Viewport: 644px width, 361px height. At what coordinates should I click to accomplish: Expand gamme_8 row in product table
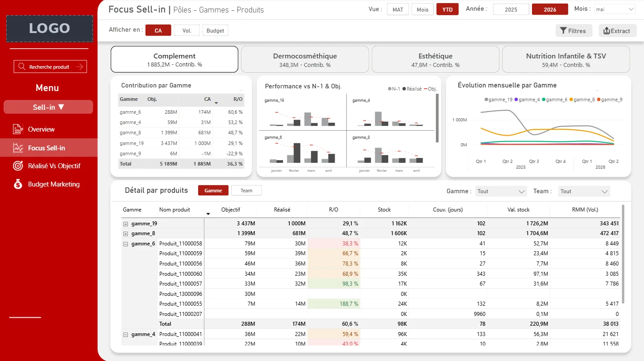point(125,233)
